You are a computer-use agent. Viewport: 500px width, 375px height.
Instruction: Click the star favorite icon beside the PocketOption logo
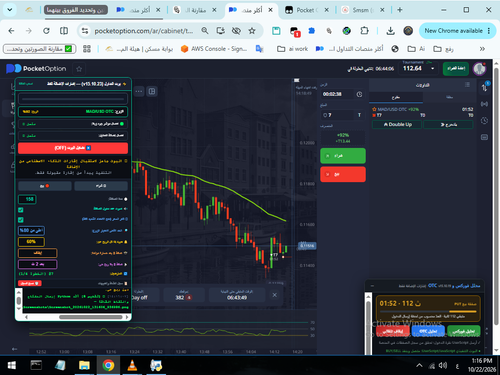click(79, 69)
